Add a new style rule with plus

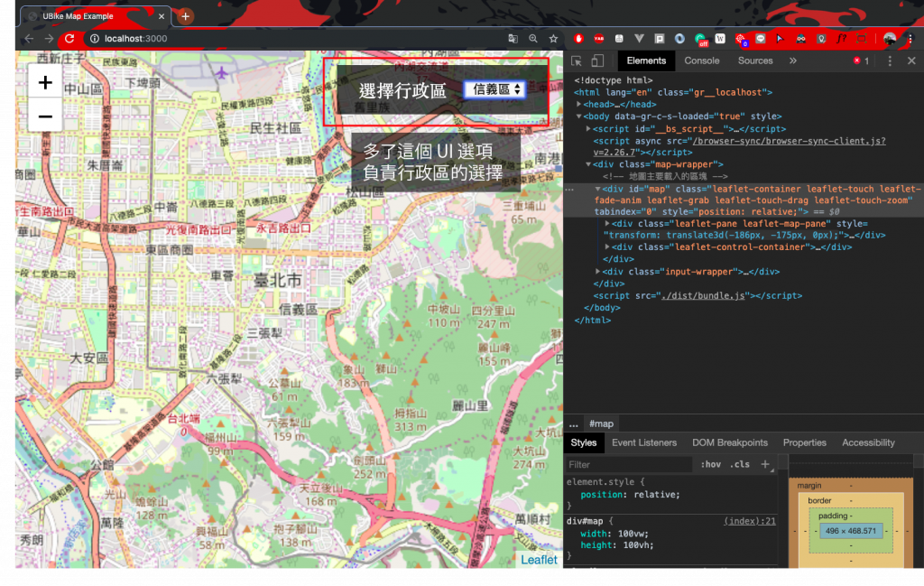coord(765,464)
